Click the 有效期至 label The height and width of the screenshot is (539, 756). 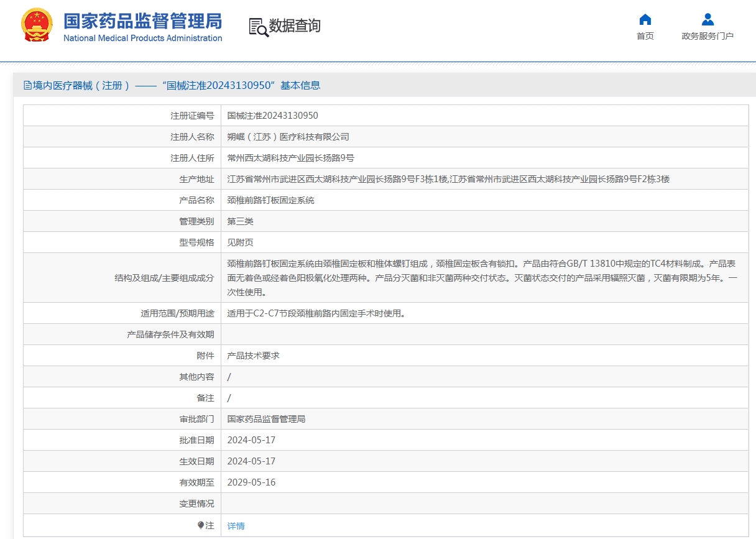[x=196, y=482]
